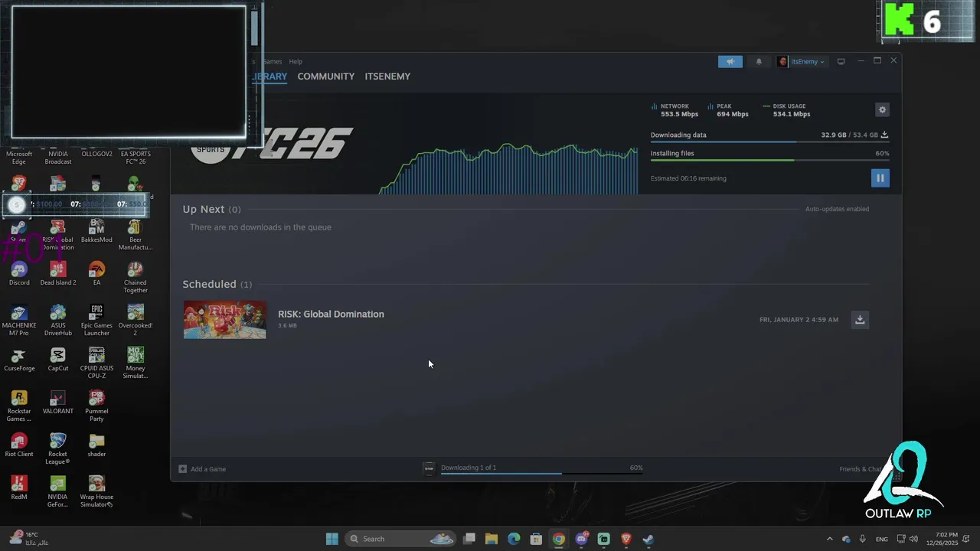Select EA desktop icon
This screenshot has width=980, height=551.
[x=96, y=273]
